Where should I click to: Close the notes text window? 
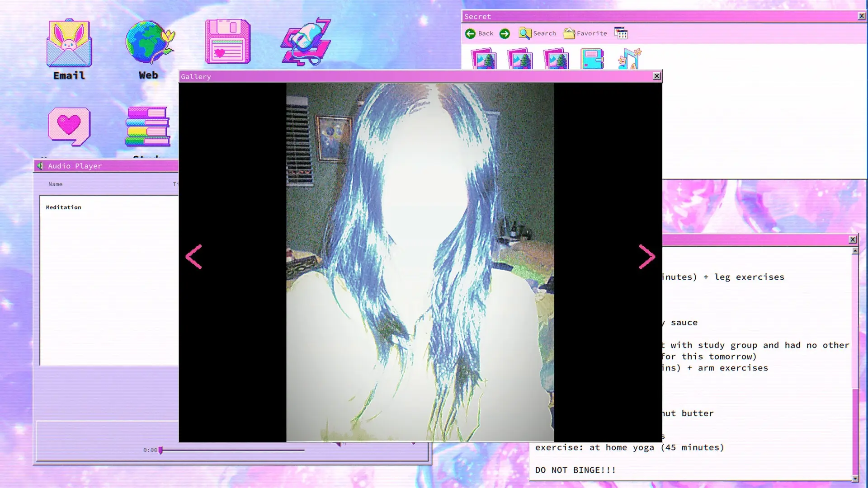click(x=853, y=239)
